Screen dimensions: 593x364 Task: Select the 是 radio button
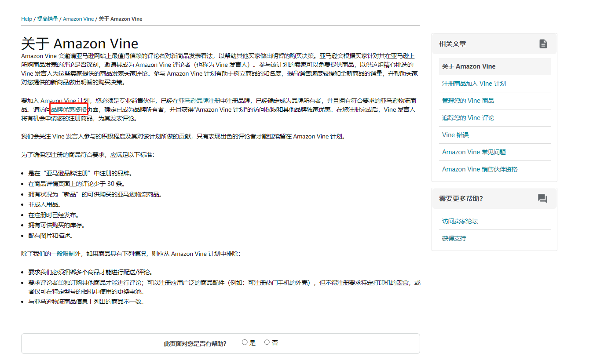(x=245, y=342)
